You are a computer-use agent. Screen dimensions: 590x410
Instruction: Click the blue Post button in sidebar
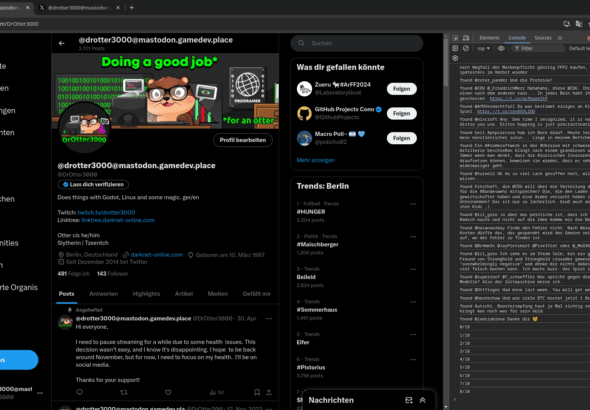click(18, 360)
